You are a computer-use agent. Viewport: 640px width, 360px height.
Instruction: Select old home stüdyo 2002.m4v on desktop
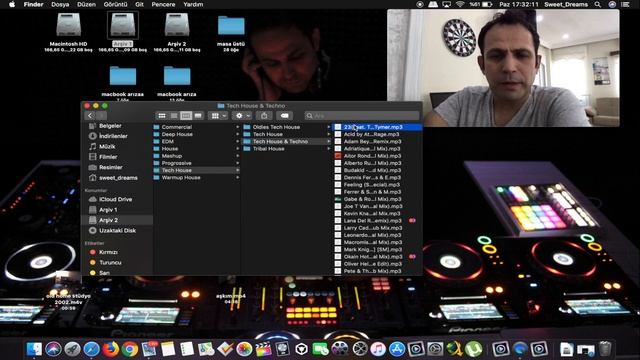coord(69,301)
